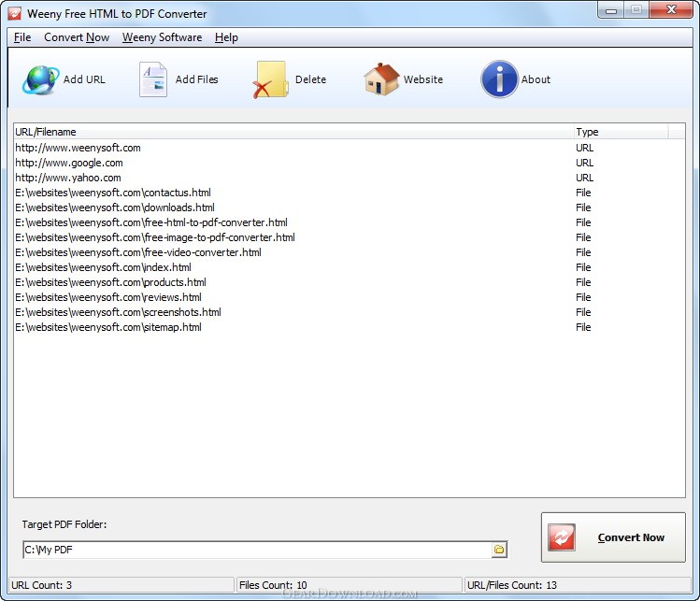This screenshot has width=700, height=601.
Task: Open the Weeny Software menu
Action: coord(162,37)
